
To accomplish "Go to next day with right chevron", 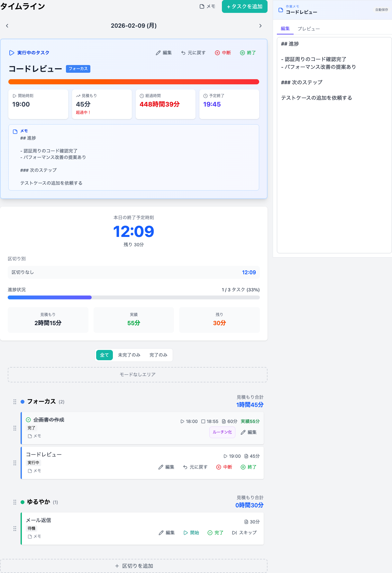I will click(260, 26).
